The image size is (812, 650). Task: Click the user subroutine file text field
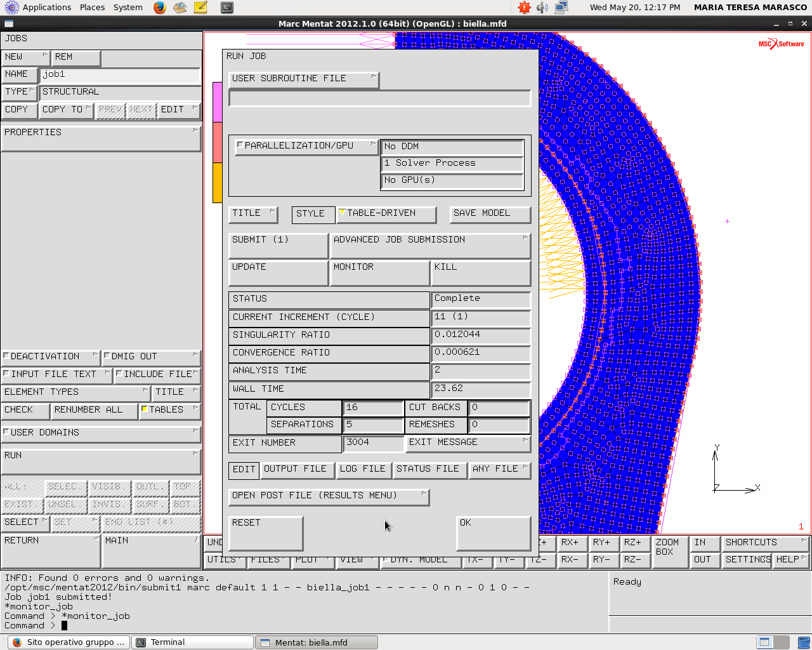pyautogui.click(x=379, y=98)
